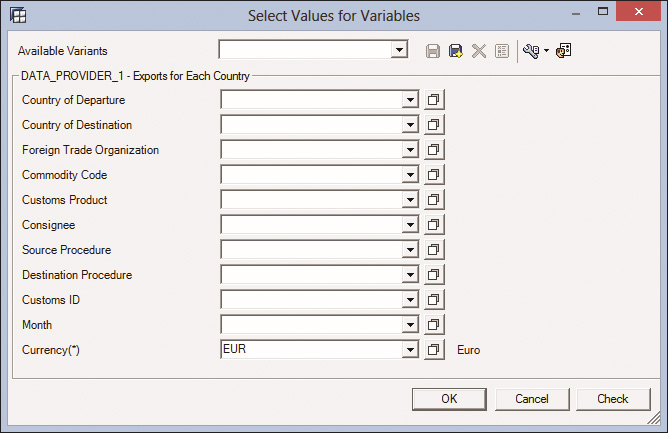The image size is (668, 433).
Task: Open the wrench settings tool menu
Action: pos(536,51)
